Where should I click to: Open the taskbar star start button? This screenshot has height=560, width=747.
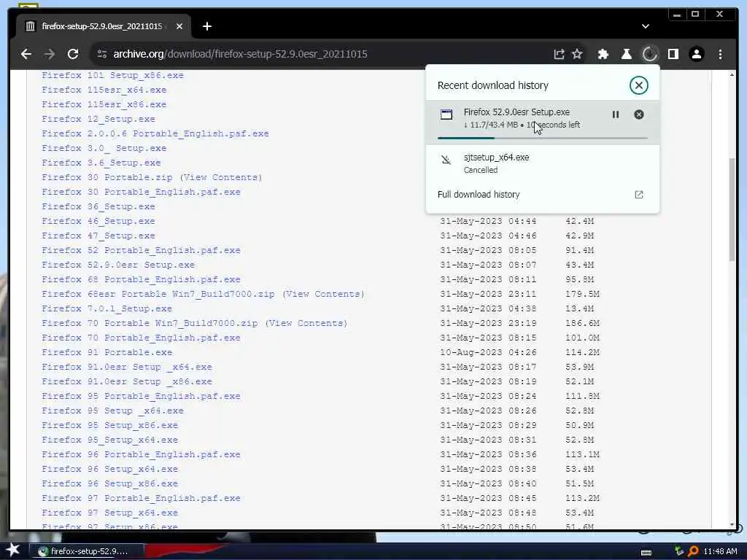pyautogui.click(x=12, y=551)
